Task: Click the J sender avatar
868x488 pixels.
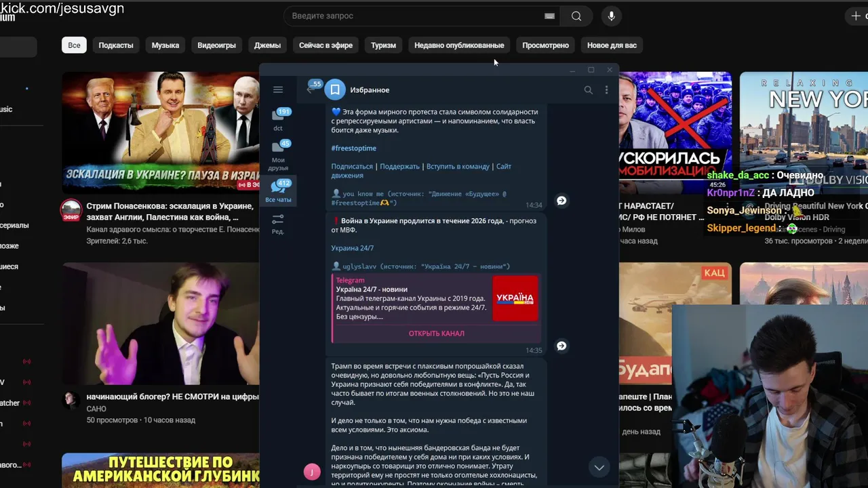Action: (312, 472)
